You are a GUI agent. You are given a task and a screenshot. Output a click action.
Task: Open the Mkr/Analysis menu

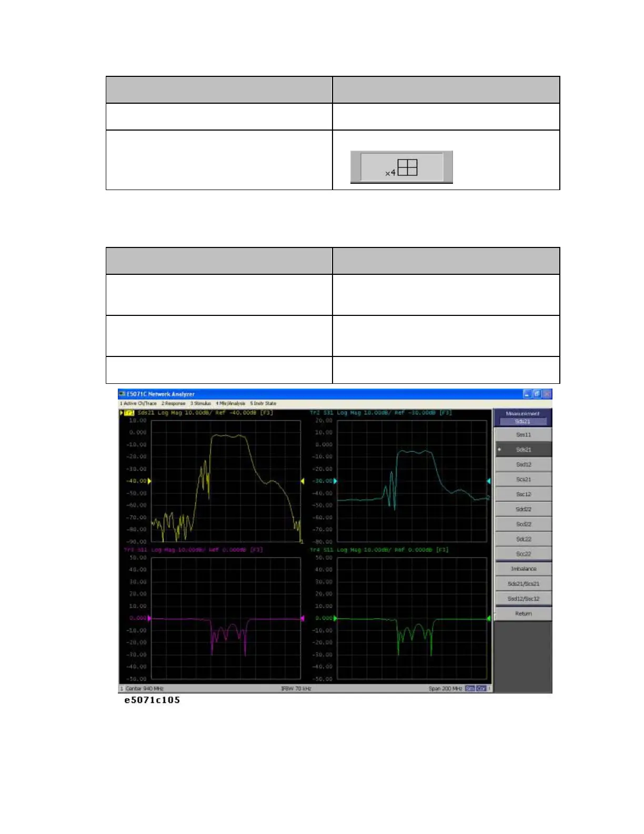230,403
